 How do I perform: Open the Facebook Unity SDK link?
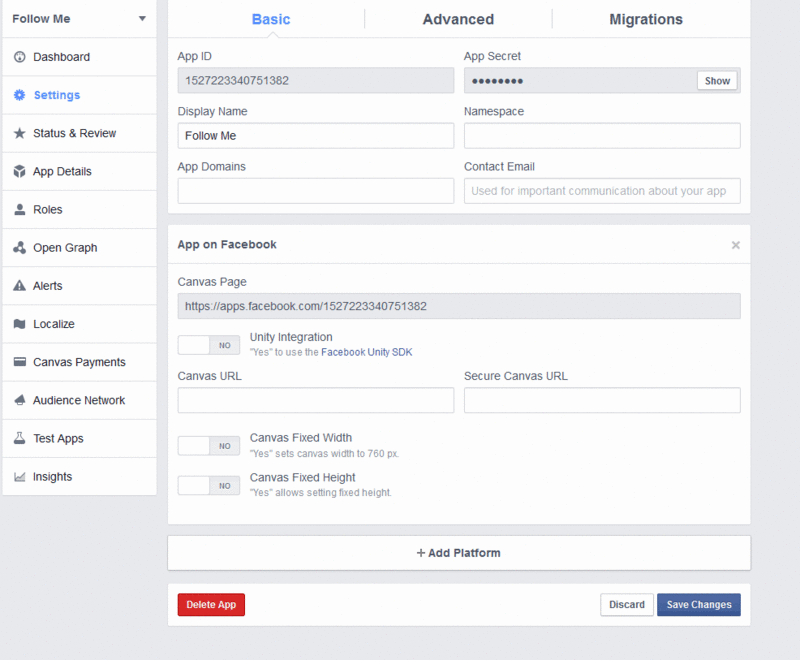tap(366, 352)
